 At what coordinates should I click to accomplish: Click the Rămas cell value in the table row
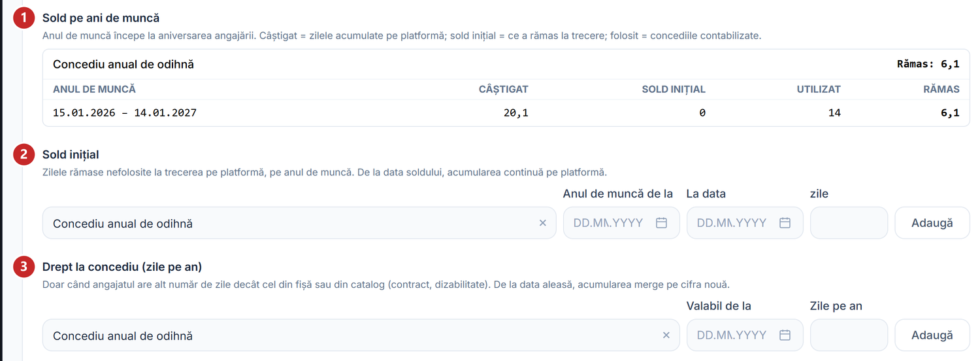tap(950, 112)
